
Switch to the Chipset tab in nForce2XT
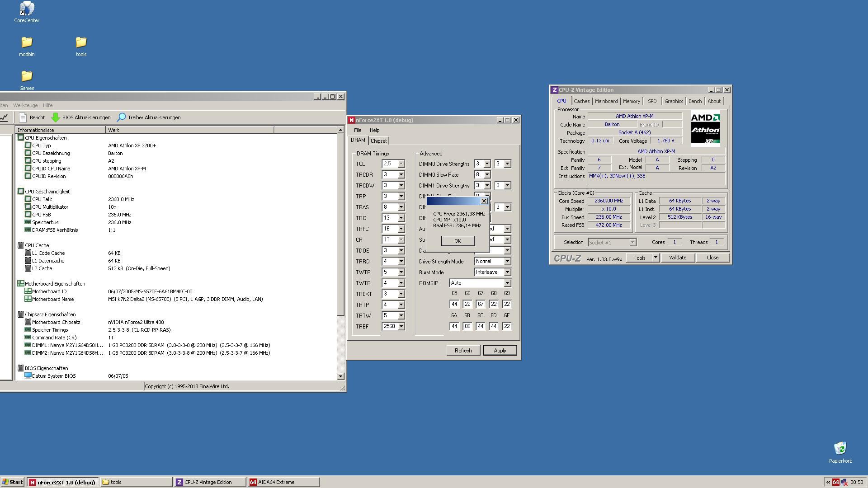coord(379,141)
